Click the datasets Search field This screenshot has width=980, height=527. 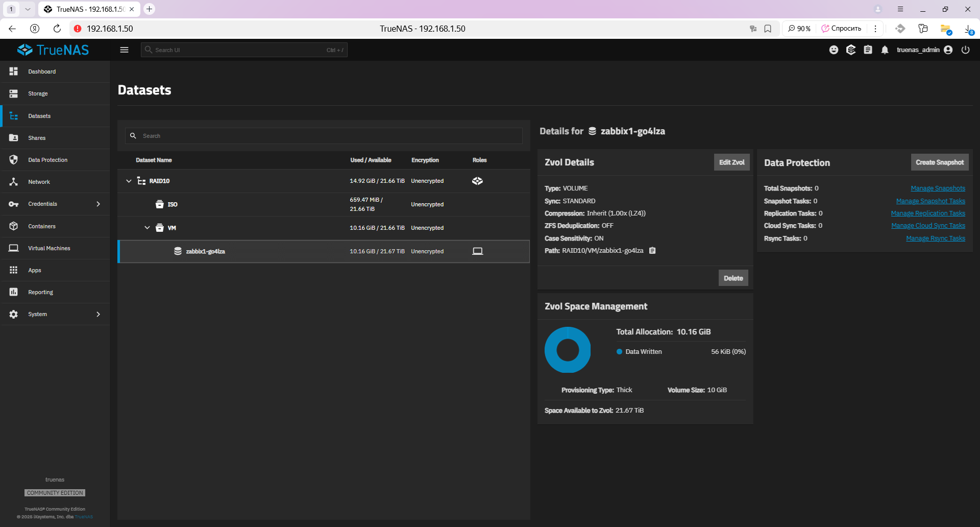(x=324, y=136)
